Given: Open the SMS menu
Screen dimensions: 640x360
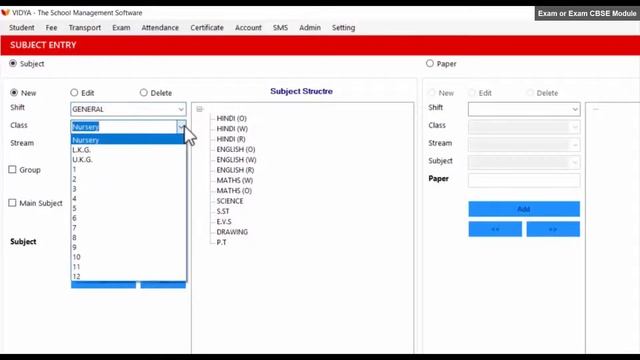Looking at the screenshot, I should [280, 28].
